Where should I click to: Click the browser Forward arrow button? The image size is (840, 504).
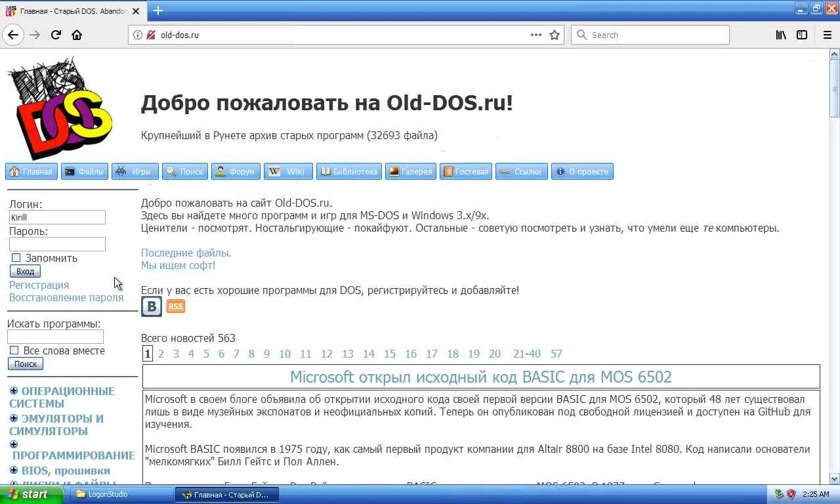pos(35,35)
